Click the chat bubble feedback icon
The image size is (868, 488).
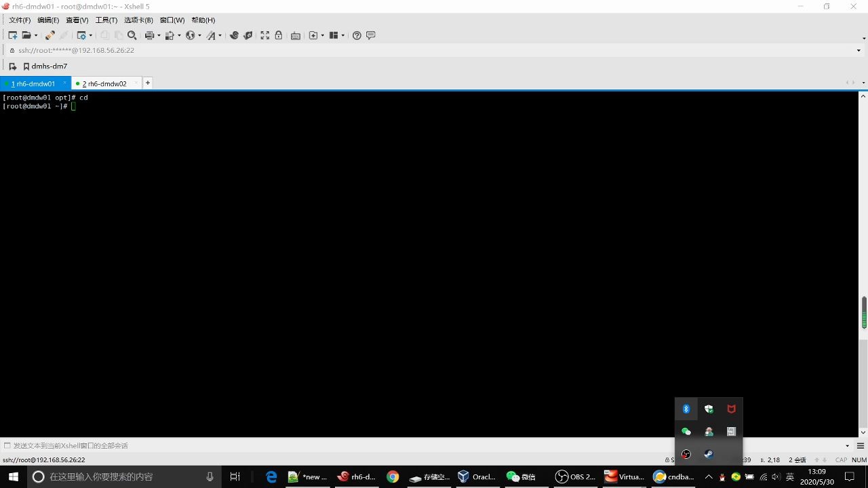click(371, 35)
